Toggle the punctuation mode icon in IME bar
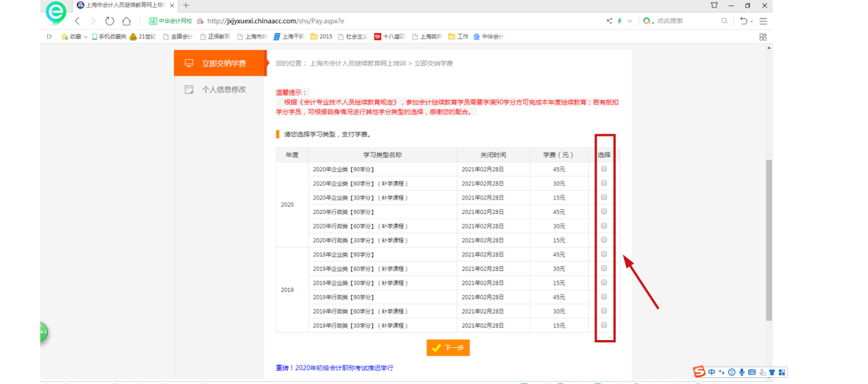Screen dimensions: 868x384 point(721,372)
